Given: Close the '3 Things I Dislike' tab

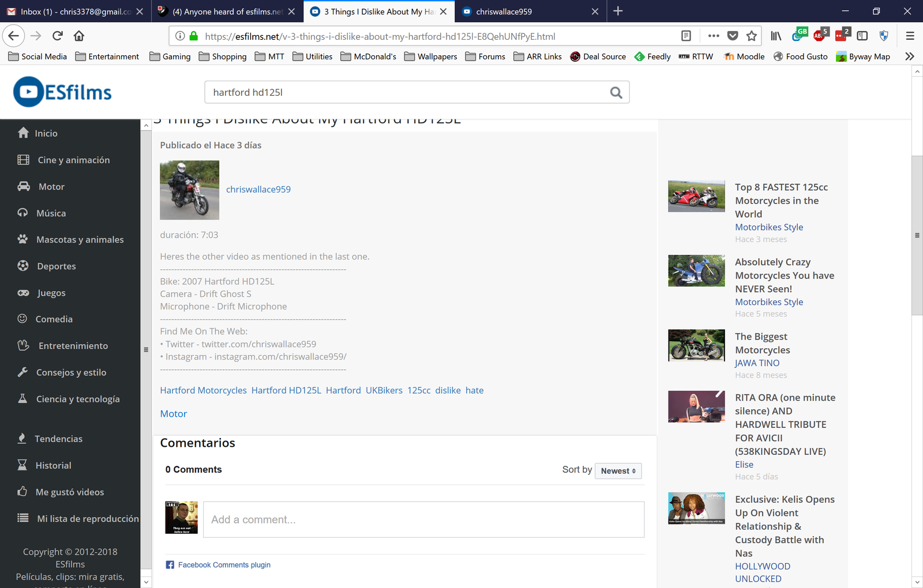Looking at the screenshot, I should pyautogui.click(x=443, y=11).
